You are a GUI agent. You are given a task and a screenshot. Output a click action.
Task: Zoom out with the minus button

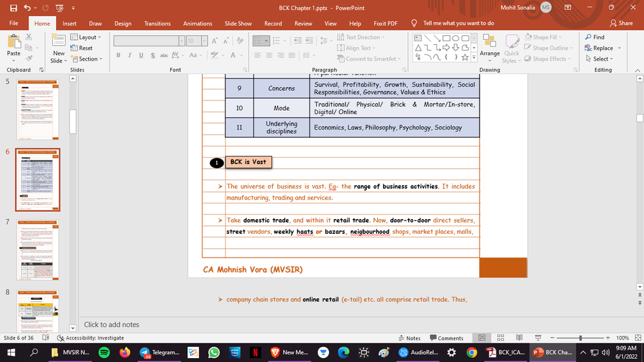coord(552,338)
